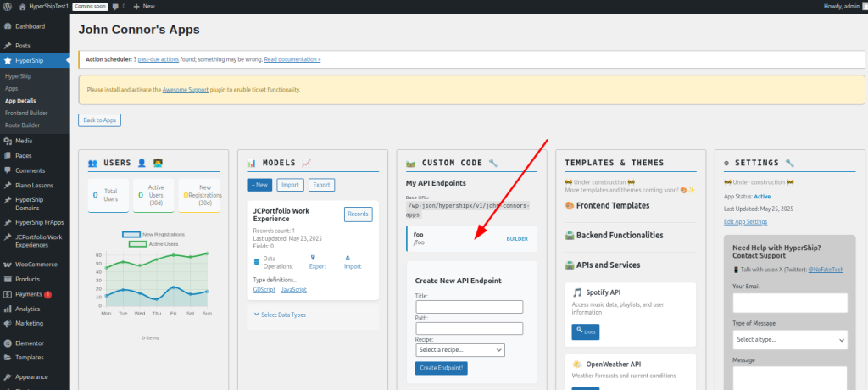Click the WordPress logo in admin bar
The image size is (868, 390).
8,6
